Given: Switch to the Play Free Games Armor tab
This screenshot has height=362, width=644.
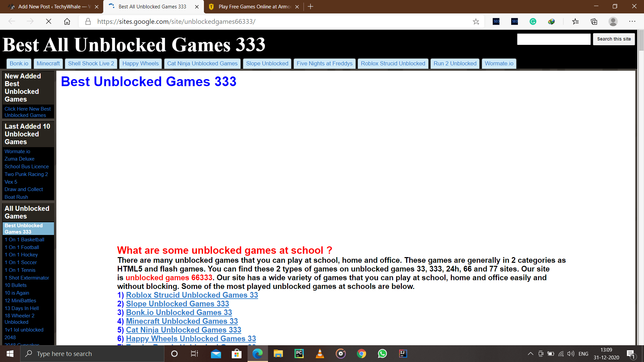Looking at the screenshot, I should (254, 7).
